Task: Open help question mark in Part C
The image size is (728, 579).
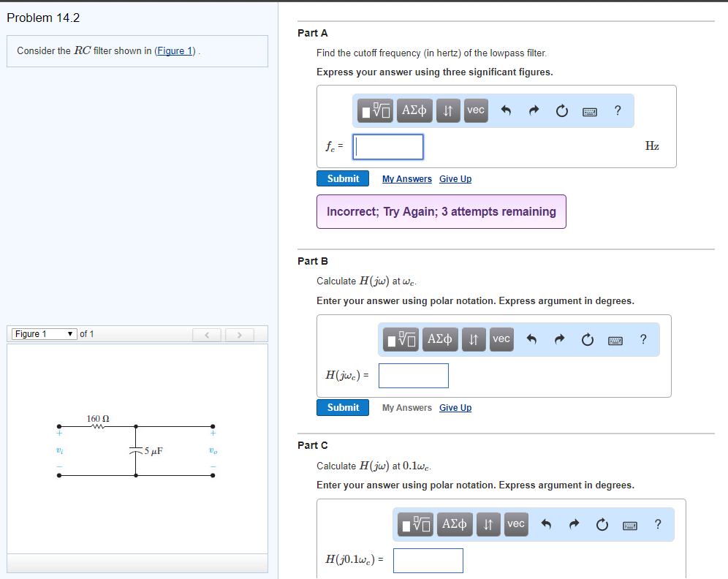Action: coord(658,524)
